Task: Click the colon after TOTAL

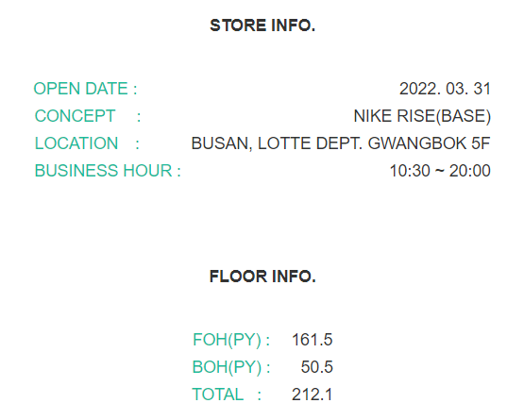Action: [x=260, y=396]
